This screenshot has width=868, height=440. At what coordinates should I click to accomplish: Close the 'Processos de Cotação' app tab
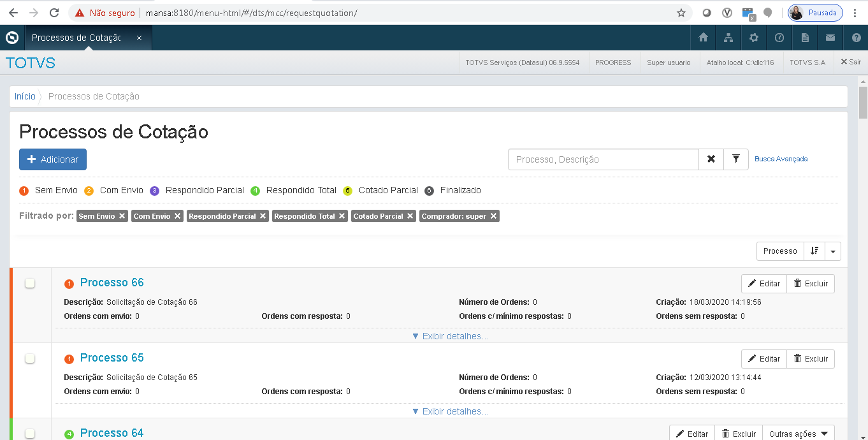tap(139, 38)
